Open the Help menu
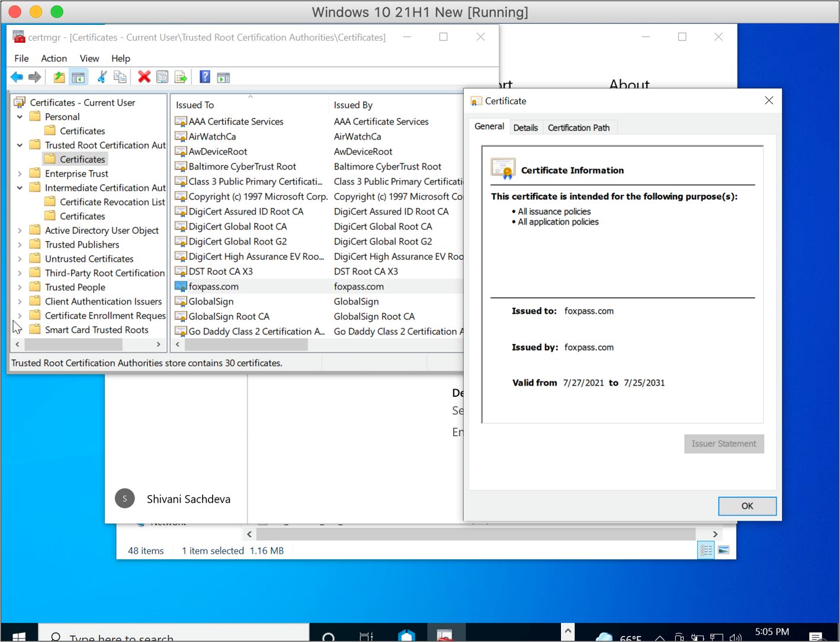Image resolution: width=840 pixels, height=642 pixels. pyautogui.click(x=121, y=58)
